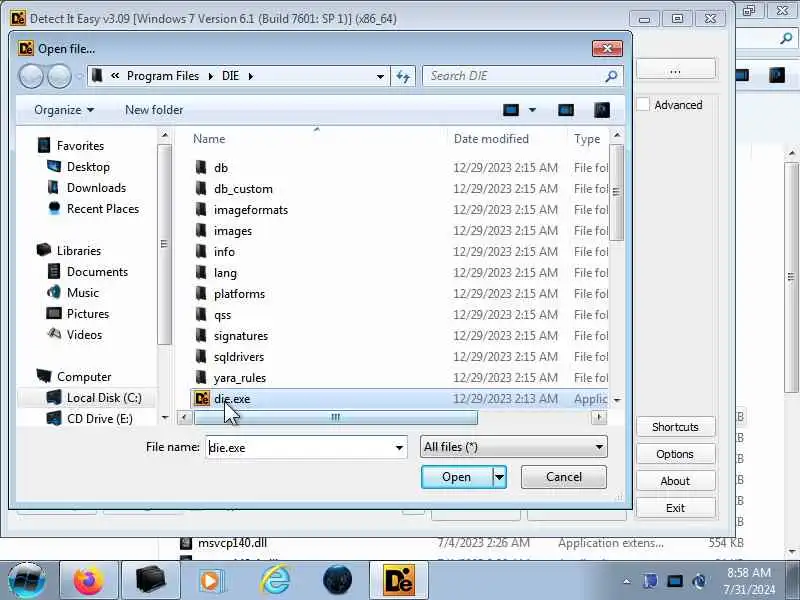Open Internet Explorer from taskbar
This screenshot has height=600, width=800.
pyautogui.click(x=276, y=581)
